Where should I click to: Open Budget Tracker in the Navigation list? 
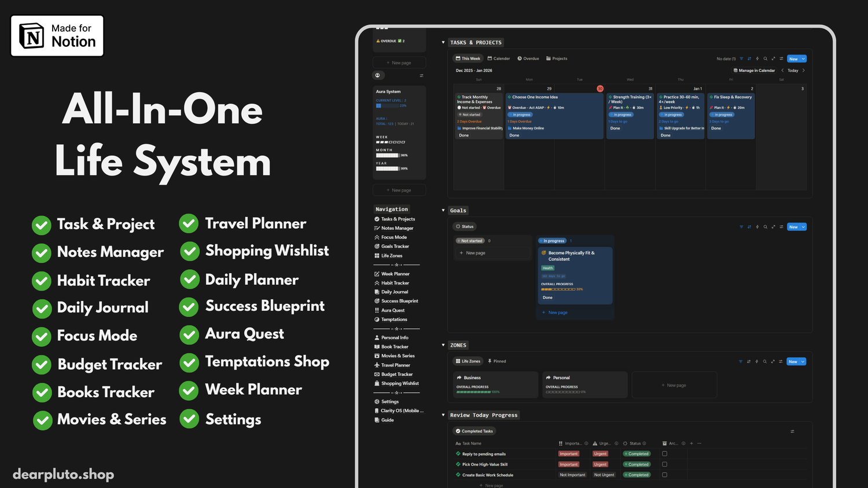point(393,375)
